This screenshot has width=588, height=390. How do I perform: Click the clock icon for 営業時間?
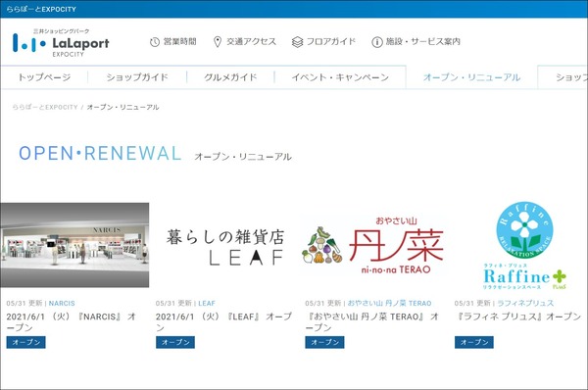pos(155,42)
